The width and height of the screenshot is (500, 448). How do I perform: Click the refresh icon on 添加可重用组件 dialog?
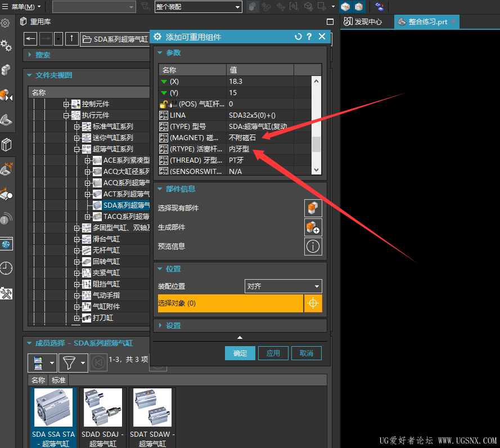click(298, 37)
